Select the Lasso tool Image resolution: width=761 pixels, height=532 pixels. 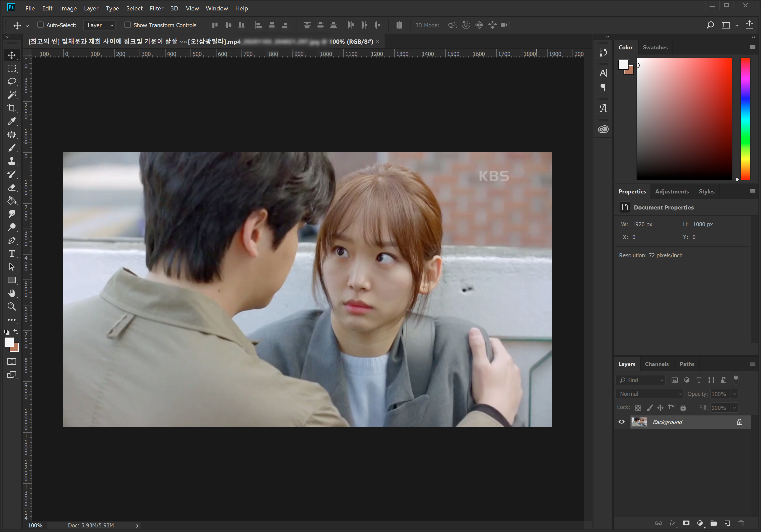(12, 81)
